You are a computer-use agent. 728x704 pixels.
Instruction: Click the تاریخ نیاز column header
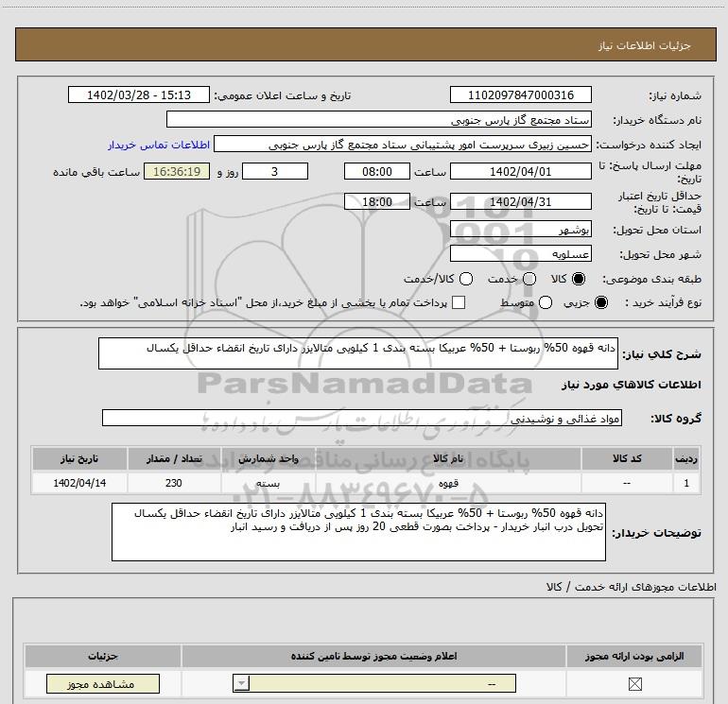pyautogui.click(x=79, y=459)
